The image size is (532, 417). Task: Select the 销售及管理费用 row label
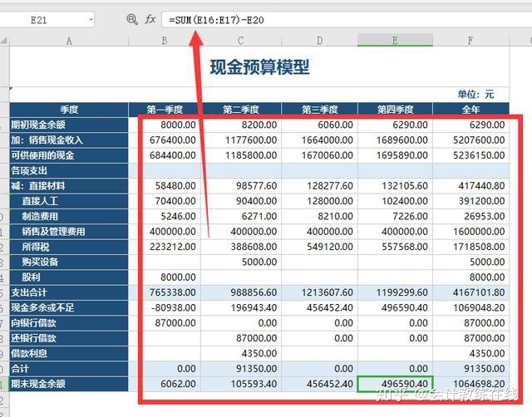[x=69, y=232]
